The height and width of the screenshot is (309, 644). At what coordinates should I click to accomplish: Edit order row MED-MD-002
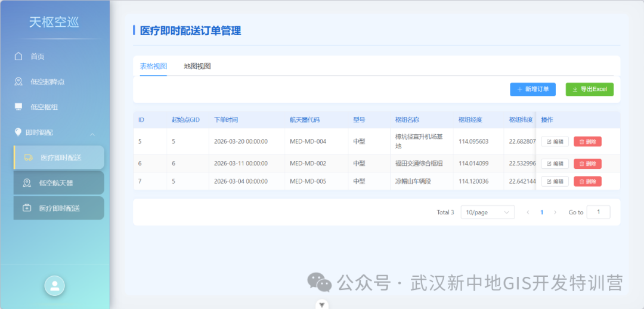tap(555, 163)
